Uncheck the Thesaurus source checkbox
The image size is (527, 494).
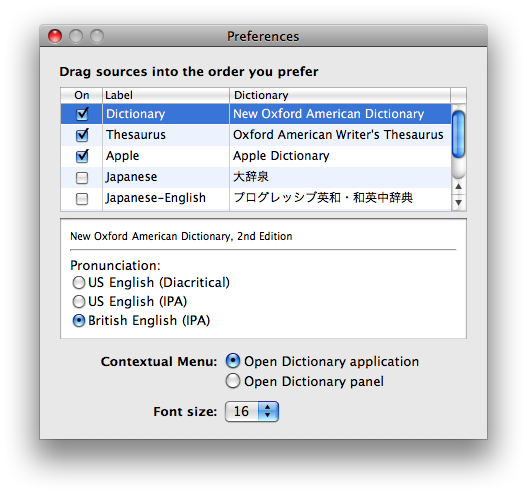tap(82, 135)
